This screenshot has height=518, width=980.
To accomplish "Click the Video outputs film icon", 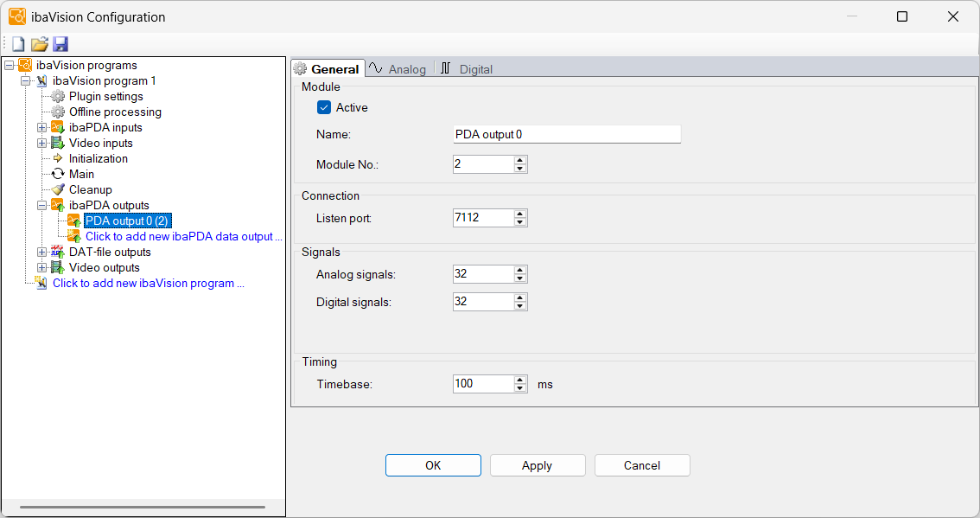I will (x=58, y=268).
